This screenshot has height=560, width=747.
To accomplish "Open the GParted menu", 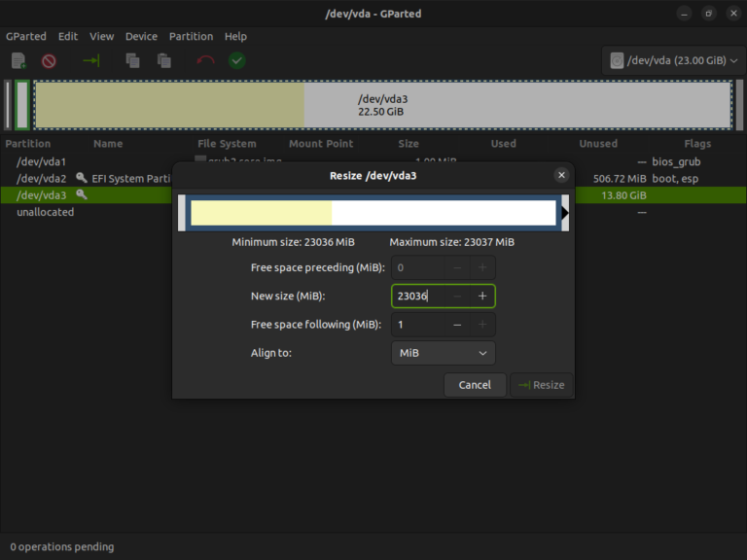I will pyautogui.click(x=26, y=36).
